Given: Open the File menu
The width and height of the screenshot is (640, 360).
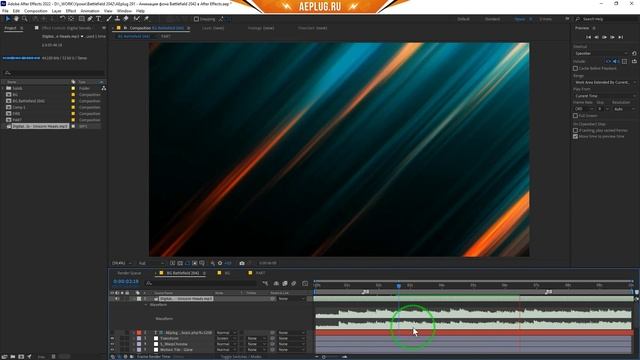Looking at the screenshot, I should pos(5,11).
